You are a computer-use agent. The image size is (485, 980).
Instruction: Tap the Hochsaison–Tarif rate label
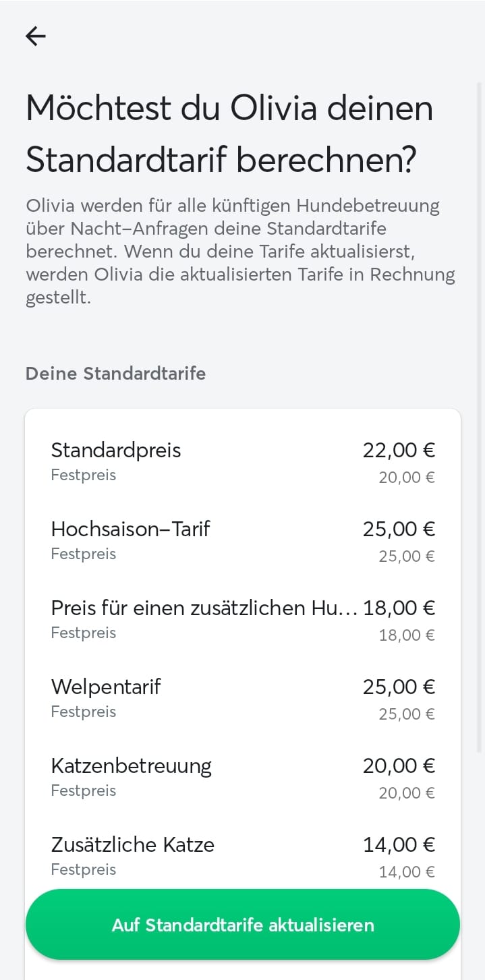click(x=130, y=529)
